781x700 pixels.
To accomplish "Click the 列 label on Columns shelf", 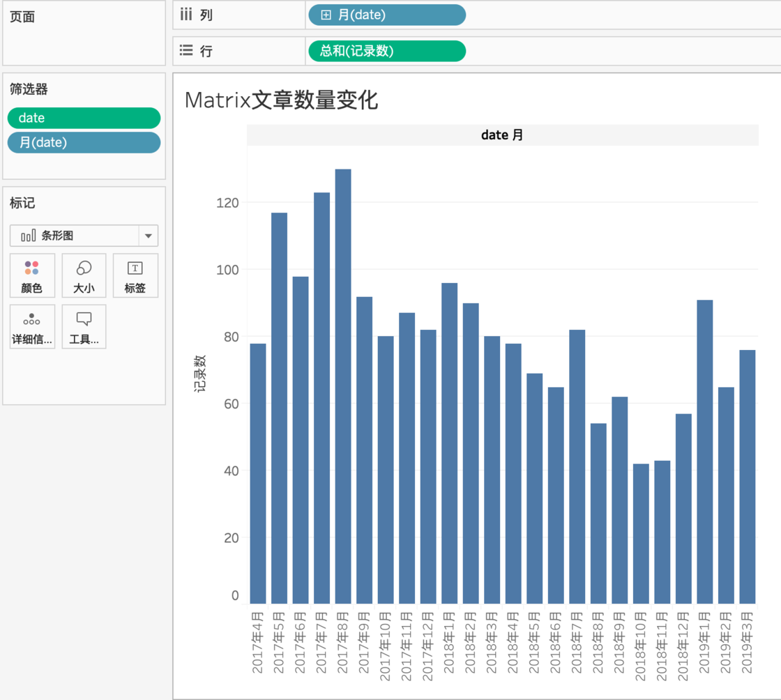I will [206, 15].
